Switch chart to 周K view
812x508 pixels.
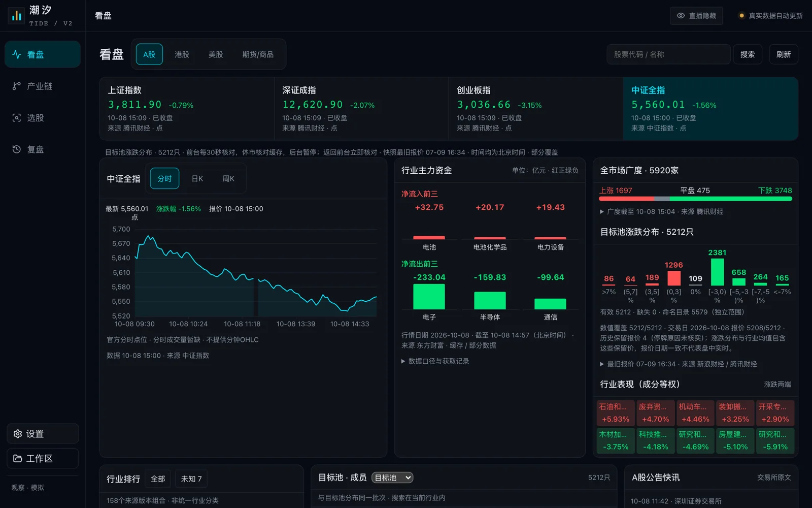coord(228,179)
